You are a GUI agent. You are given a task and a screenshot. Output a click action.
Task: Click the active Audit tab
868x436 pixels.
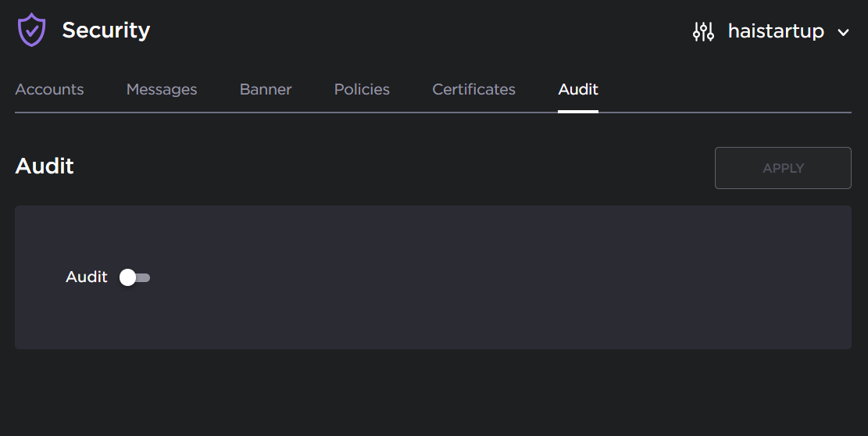[x=578, y=89]
